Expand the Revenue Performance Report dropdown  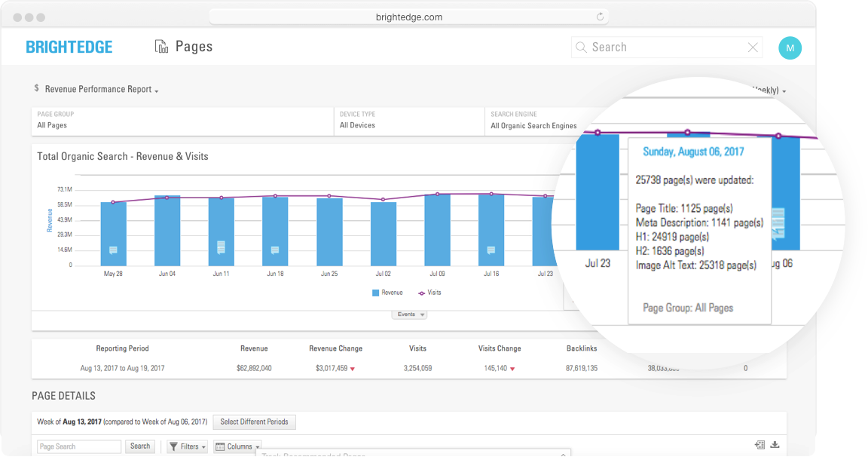(x=101, y=90)
